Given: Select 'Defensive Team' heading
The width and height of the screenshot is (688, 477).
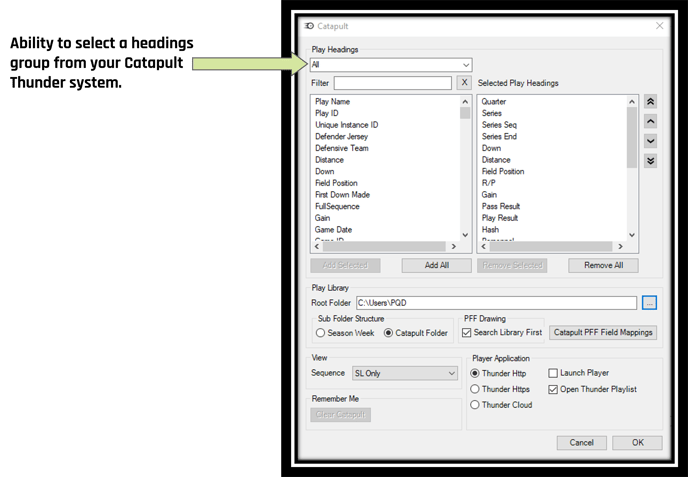Looking at the screenshot, I should point(342,148).
